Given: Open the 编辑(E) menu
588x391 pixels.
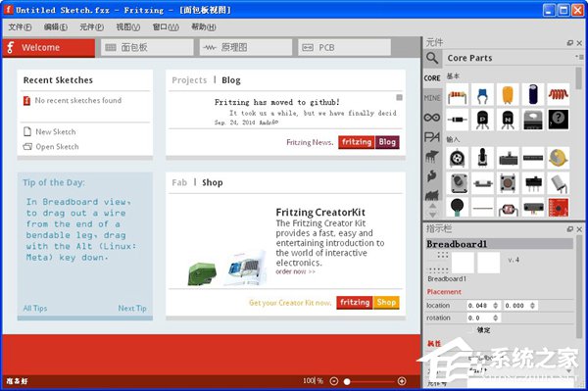Looking at the screenshot, I should (x=56, y=27).
